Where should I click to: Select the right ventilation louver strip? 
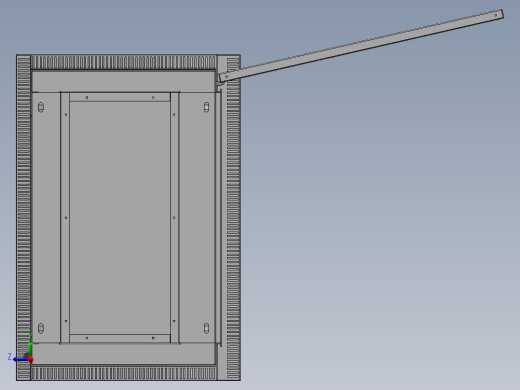tap(233, 218)
